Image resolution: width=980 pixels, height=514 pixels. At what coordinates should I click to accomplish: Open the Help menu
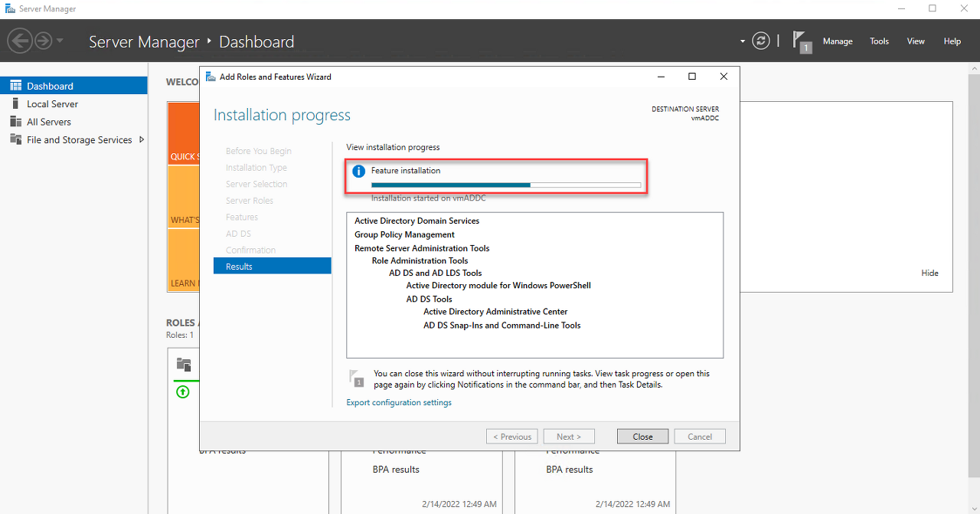952,41
